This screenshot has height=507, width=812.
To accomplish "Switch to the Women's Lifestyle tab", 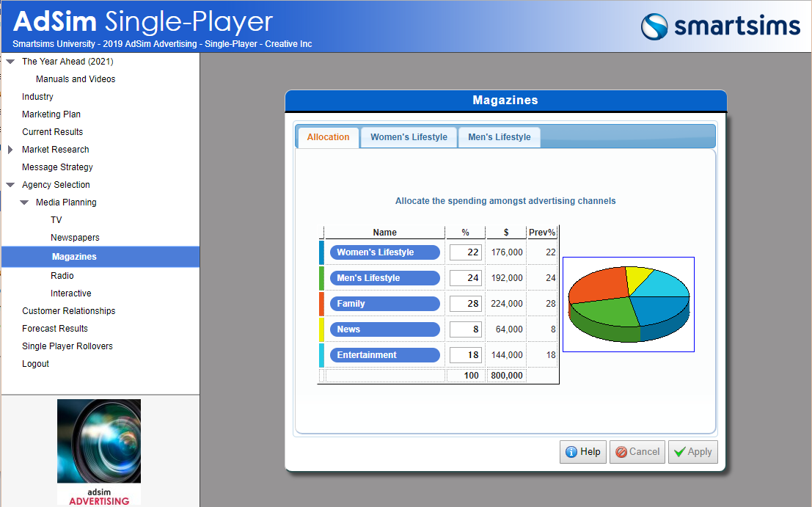I will pos(409,137).
